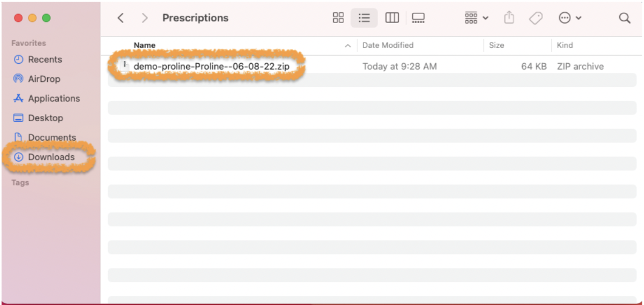This screenshot has width=644, height=305.
Task: Switch to gallery view
Action: click(x=418, y=18)
